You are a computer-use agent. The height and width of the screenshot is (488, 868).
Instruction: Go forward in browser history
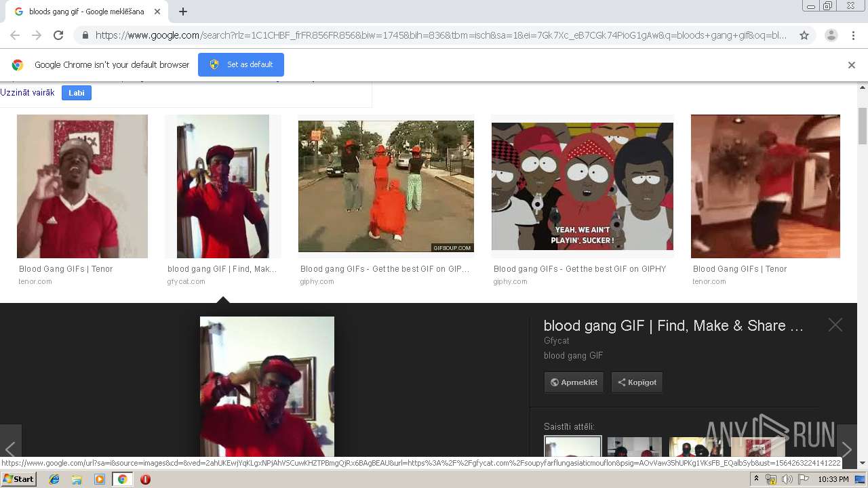coord(37,35)
